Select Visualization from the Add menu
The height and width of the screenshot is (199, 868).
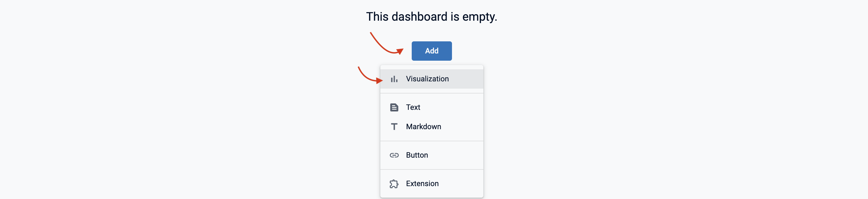point(427,79)
